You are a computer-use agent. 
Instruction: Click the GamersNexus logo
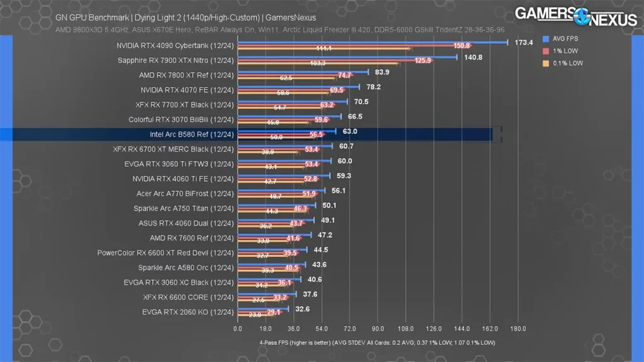[x=576, y=16]
